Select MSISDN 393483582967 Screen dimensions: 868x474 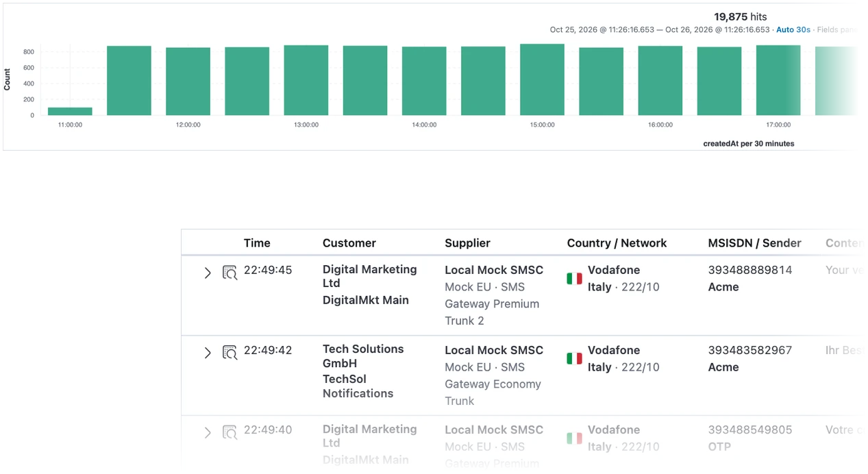point(750,350)
